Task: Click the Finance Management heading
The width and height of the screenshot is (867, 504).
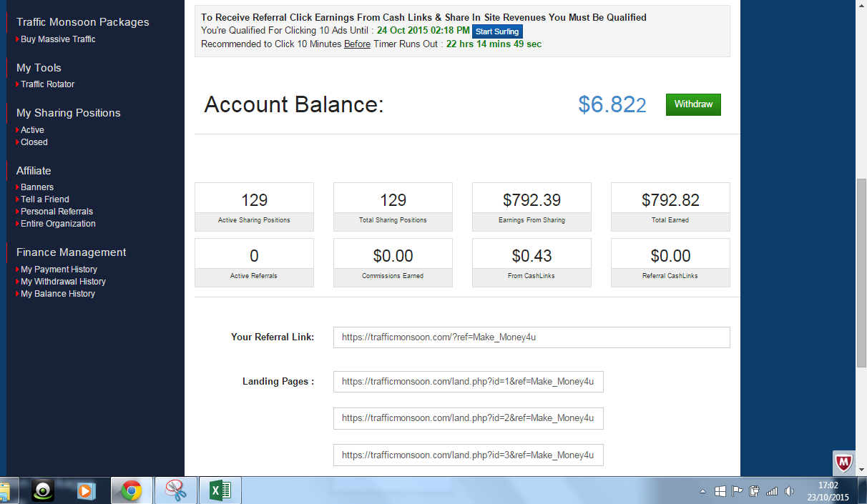Action: pyautogui.click(x=72, y=252)
